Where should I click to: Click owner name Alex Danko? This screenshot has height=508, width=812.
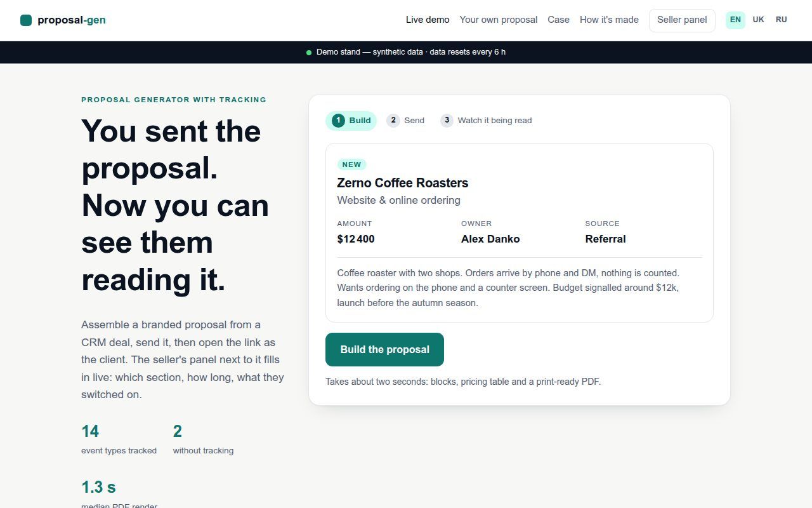click(490, 239)
